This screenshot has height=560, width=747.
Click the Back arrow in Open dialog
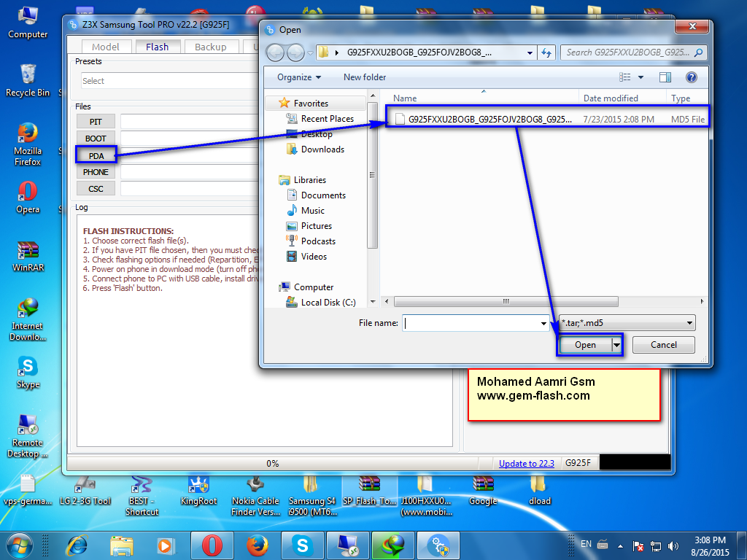[275, 52]
